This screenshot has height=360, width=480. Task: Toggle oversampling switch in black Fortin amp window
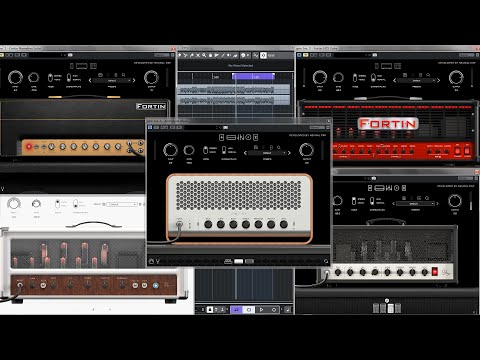click(x=69, y=78)
